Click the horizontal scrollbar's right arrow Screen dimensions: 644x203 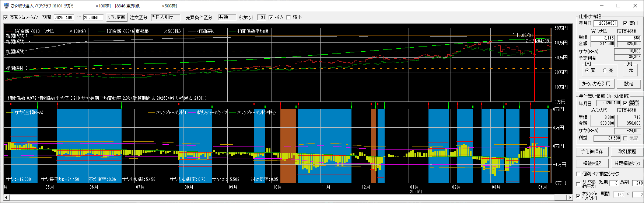click(570, 198)
